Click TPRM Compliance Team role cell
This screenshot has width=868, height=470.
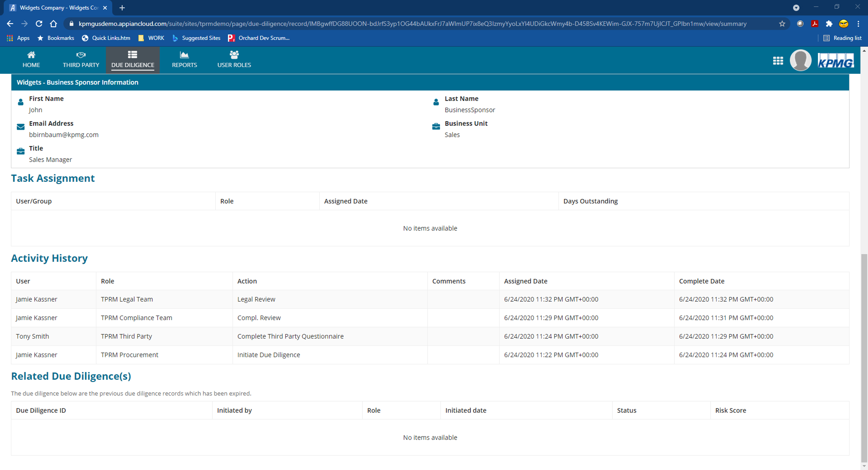click(x=164, y=318)
